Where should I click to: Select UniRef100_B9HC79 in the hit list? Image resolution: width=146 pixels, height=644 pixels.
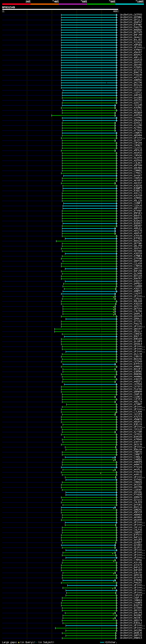pyautogui.click(x=131, y=72)
